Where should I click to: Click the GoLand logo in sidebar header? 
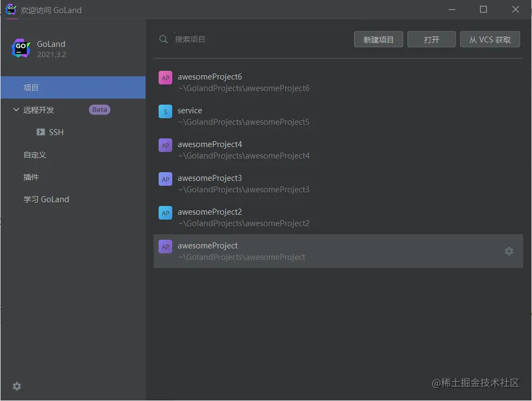click(x=21, y=48)
